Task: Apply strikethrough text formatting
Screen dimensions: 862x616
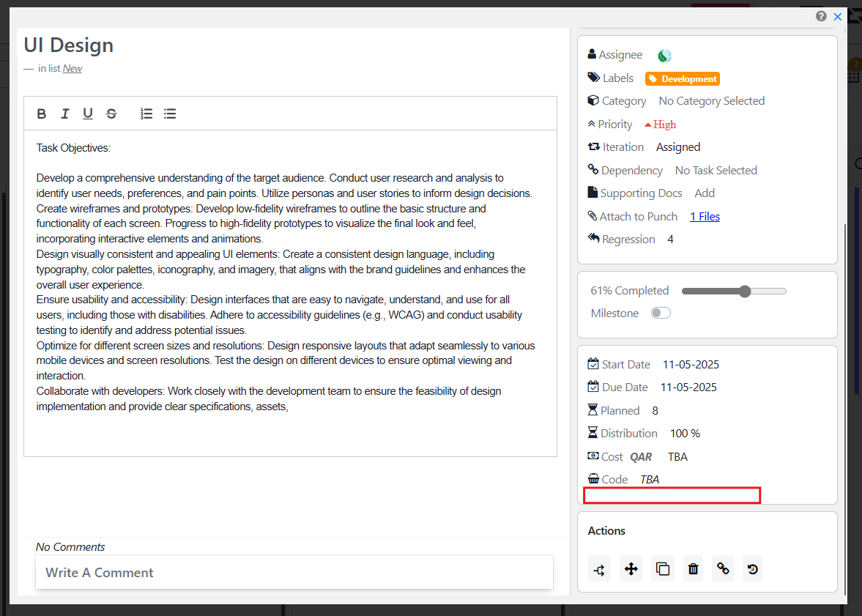Action: click(111, 114)
